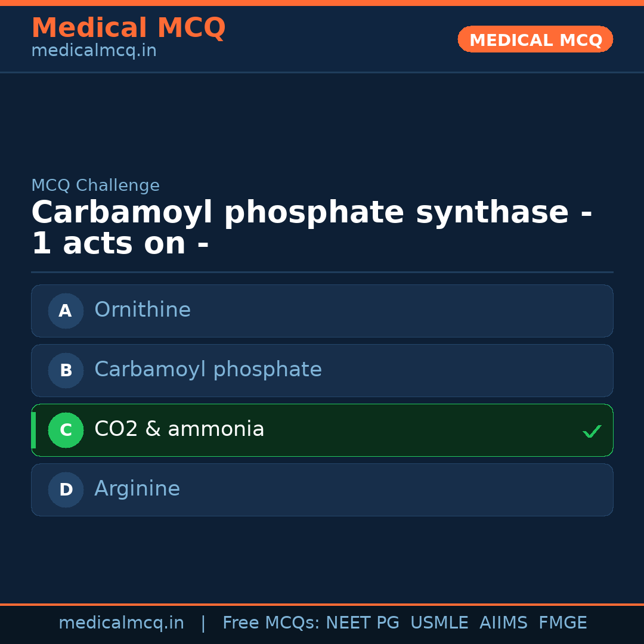Screen dimensions: 644x644
Task: Click FMGE in the footer
Action: [x=562, y=623]
